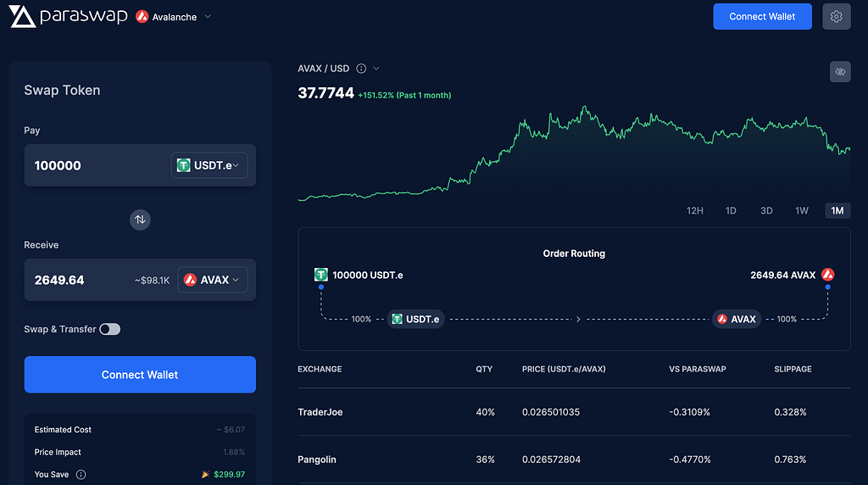The height and width of the screenshot is (485, 868).
Task: Click the -0.3109% vs ParaSwap value
Action: click(x=689, y=412)
